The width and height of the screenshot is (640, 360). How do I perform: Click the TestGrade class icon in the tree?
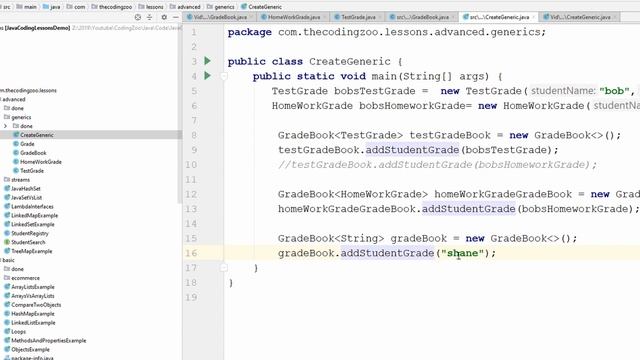click(x=16, y=171)
